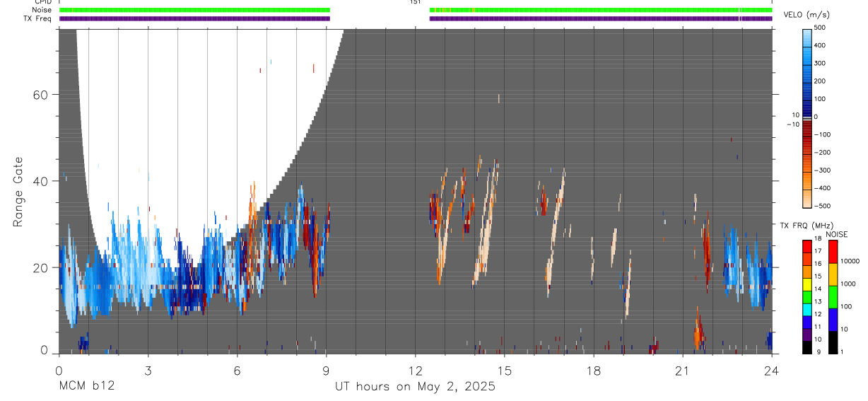Click the 9 hour tick label
Screen dimensions: 868x401
click(326, 370)
